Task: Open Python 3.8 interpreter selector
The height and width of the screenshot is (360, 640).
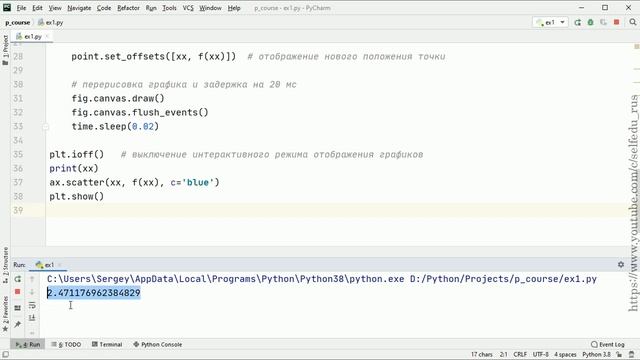Action: (x=596, y=355)
